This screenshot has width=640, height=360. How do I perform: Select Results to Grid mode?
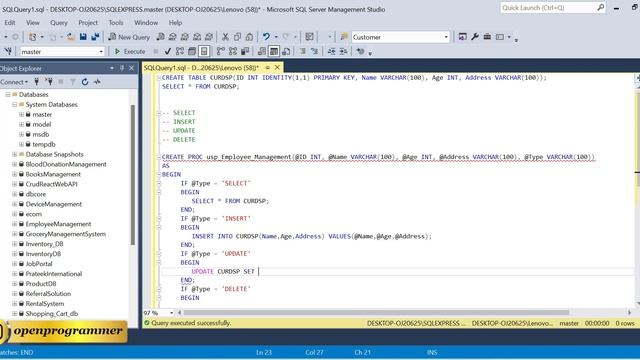[274, 51]
